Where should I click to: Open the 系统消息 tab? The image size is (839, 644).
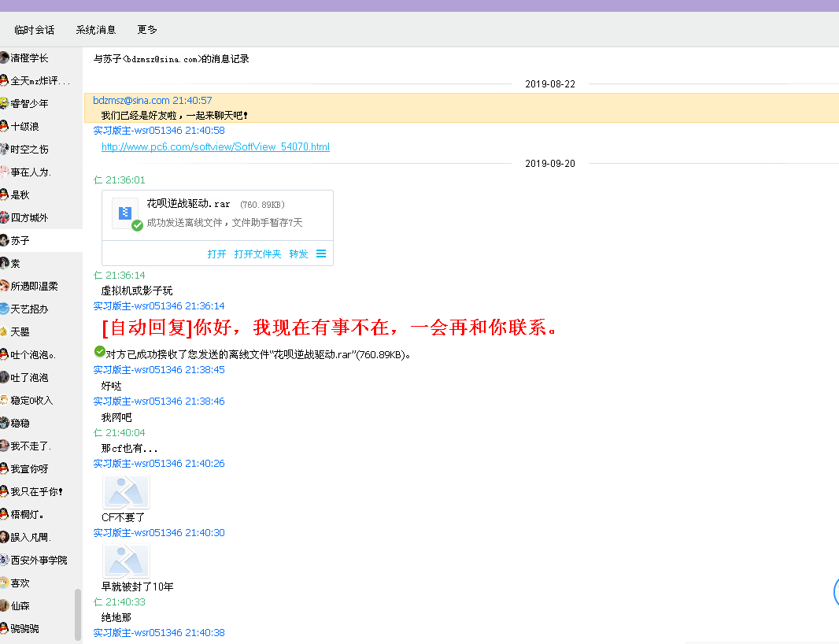click(96, 30)
